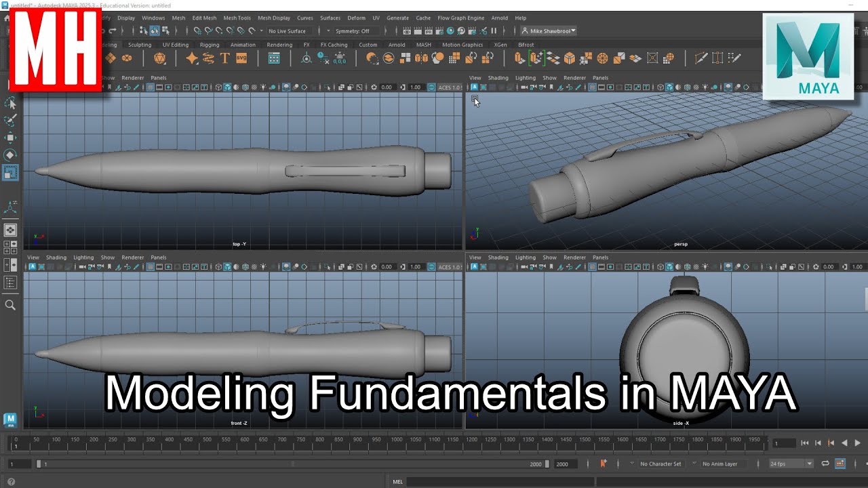This screenshot has height=488, width=868.
Task: Toggle playback loop mode next to fps dropdown
Action: click(x=825, y=464)
